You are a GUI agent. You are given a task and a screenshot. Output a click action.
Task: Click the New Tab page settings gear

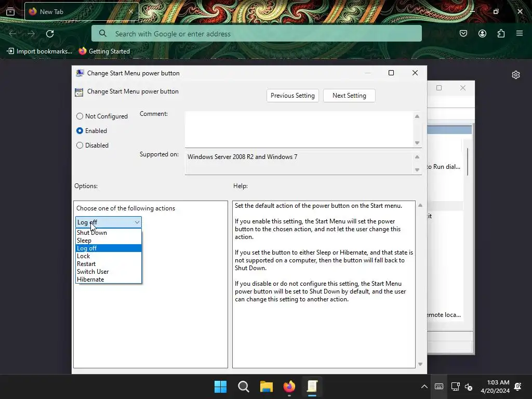[516, 75]
